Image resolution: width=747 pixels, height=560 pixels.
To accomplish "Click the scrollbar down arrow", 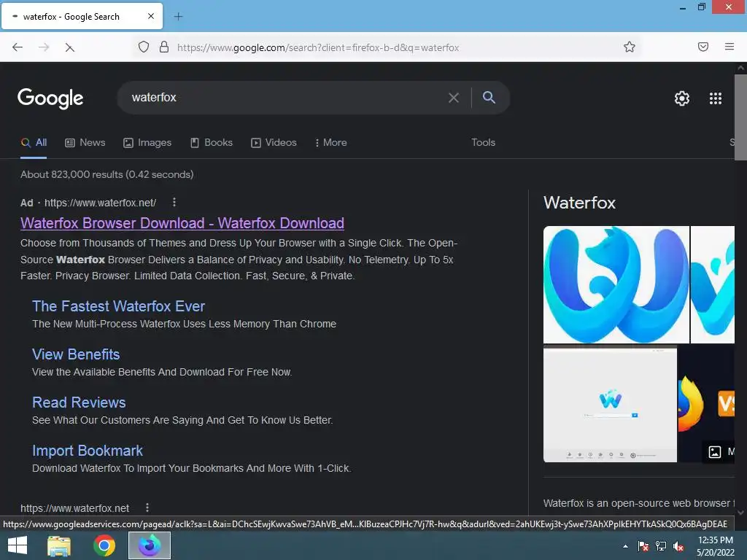I will 740,513.
